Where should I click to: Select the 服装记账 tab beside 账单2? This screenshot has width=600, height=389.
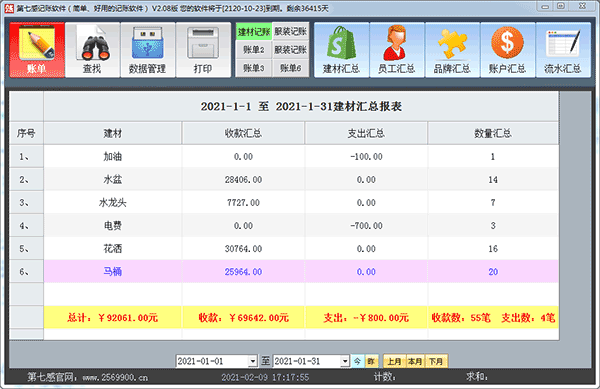click(x=291, y=50)
